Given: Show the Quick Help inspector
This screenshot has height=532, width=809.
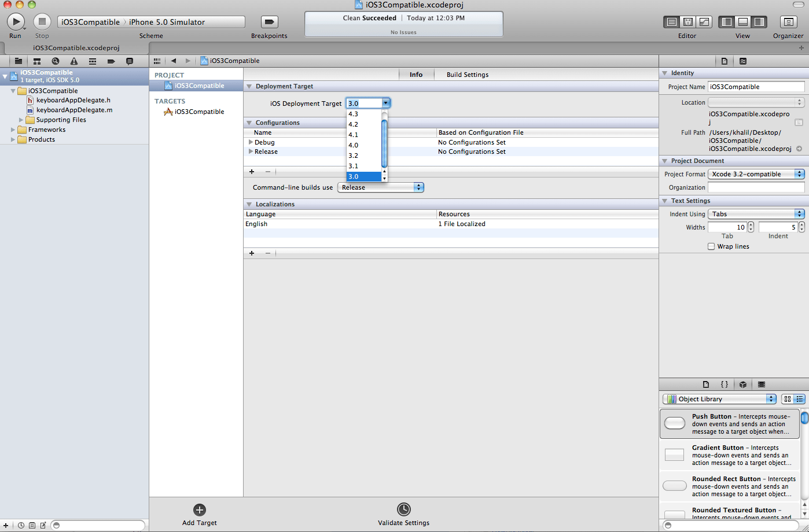Looking at the screenshot, I should coord(743,61).
